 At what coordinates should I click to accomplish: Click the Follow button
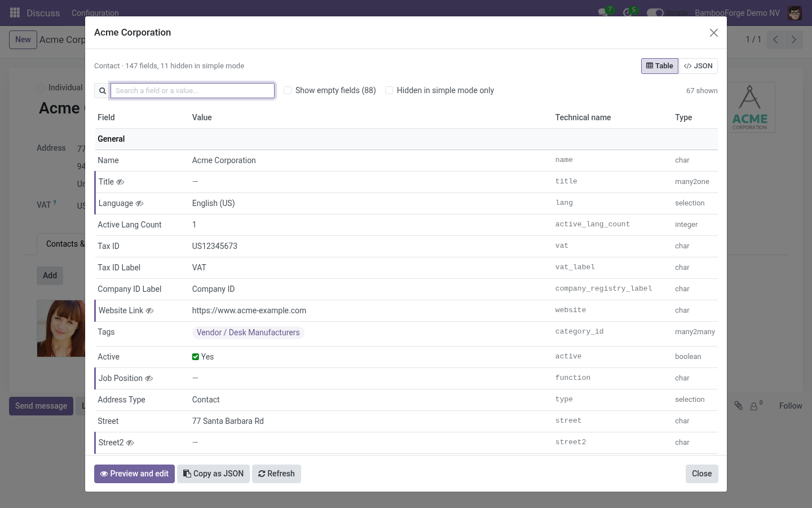pos(791,406)
